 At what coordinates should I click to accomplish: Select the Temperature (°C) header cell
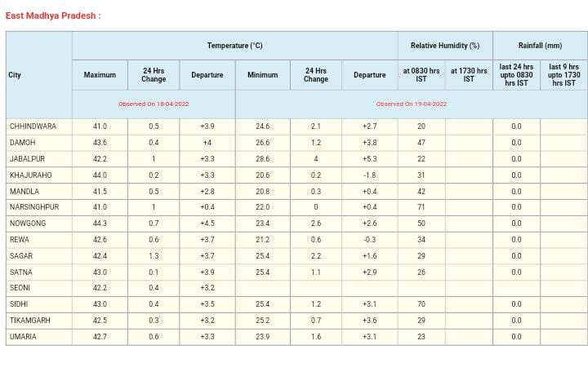[234, 46]
